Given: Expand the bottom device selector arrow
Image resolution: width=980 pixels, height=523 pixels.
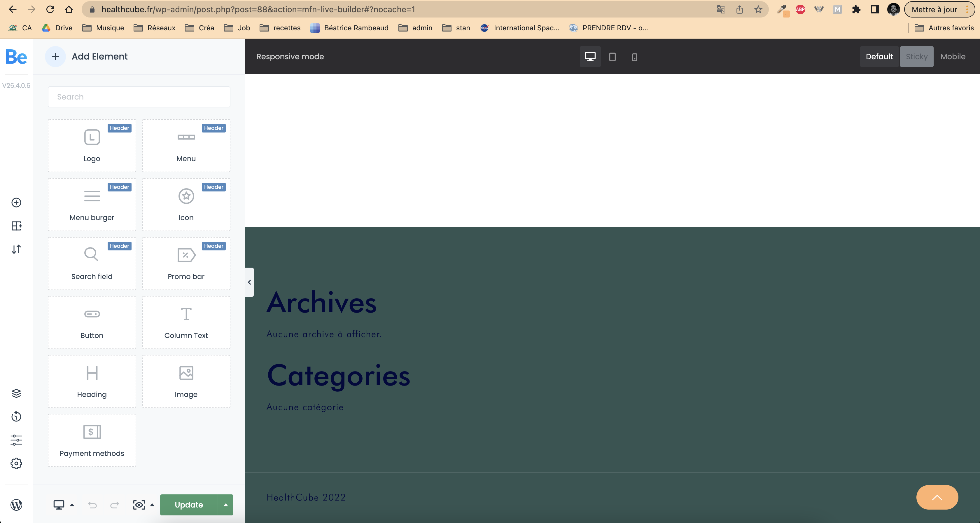Looking at the screenshot, I should 72,505.
